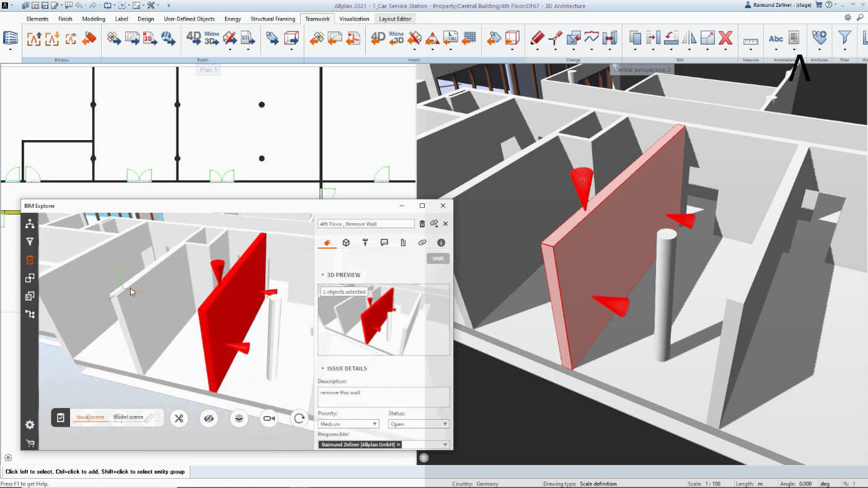Screen dimensions: 868x488
Task: Switch to the Visualization ribbon tab
Action: (x=354, y=18)
